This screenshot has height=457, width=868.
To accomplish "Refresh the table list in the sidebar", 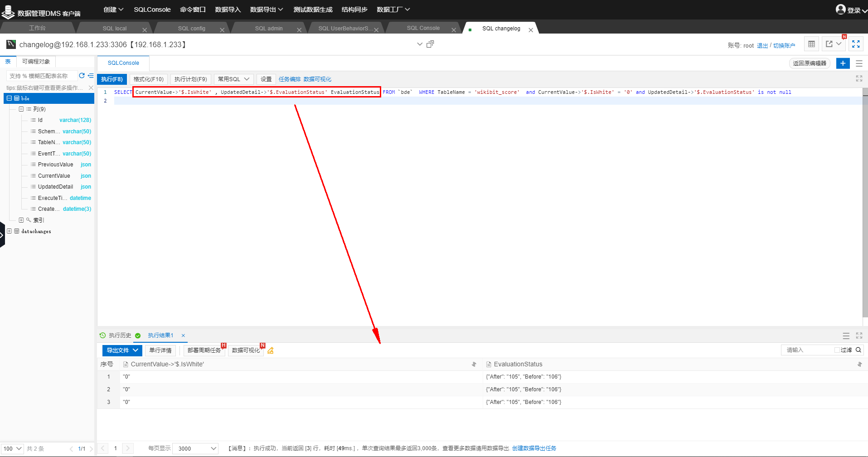I will point(82,76).
